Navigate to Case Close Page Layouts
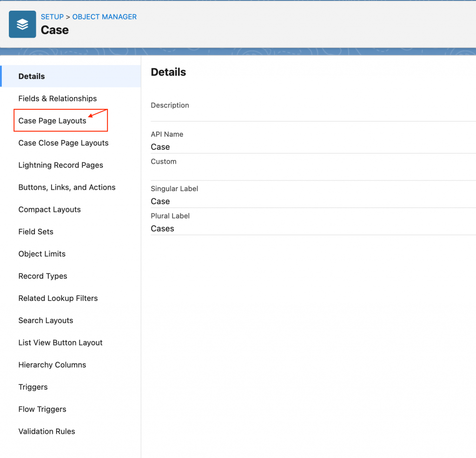Viewport: 476px width, 458px height. coord(63,143)
